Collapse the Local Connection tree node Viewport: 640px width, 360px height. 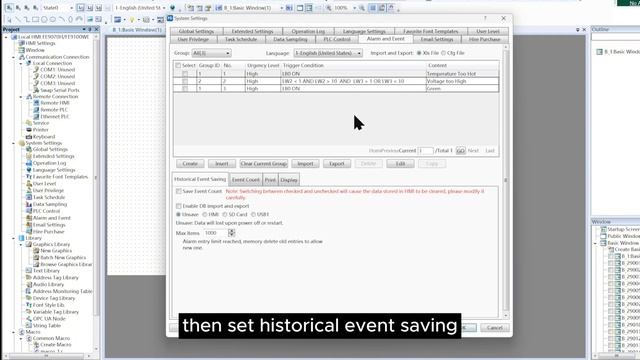tap(21, 64)
